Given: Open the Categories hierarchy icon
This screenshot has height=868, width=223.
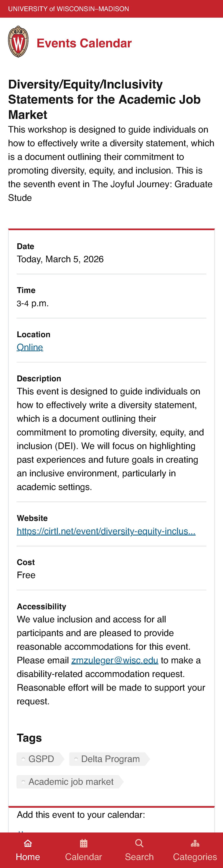Looking at the screenshot, I should pos(195,843).
